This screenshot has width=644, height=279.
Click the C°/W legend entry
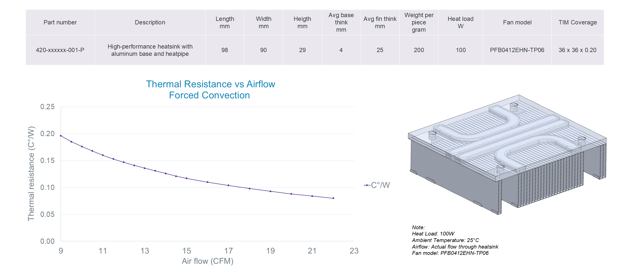pos(377,185)
